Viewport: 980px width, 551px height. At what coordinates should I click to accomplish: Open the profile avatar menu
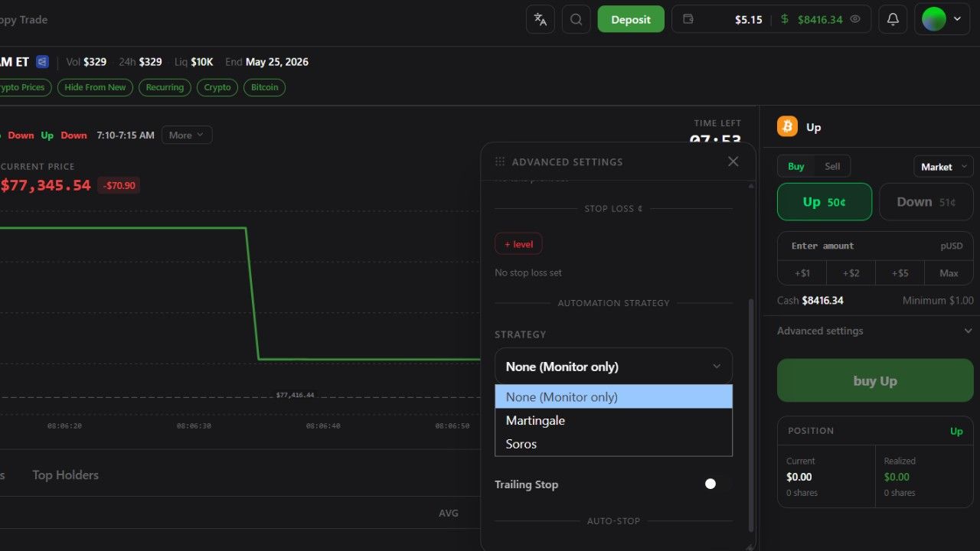(942, 20)
